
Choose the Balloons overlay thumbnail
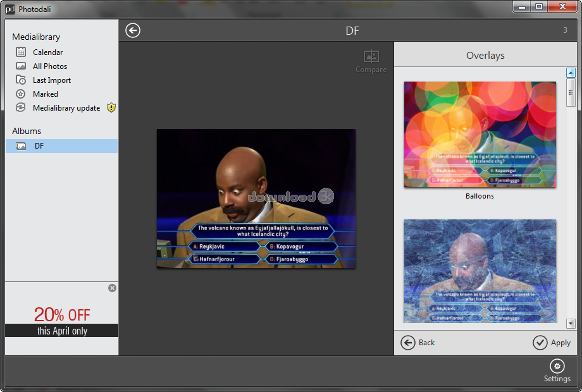pyautogui.click(x=480, y=134)
